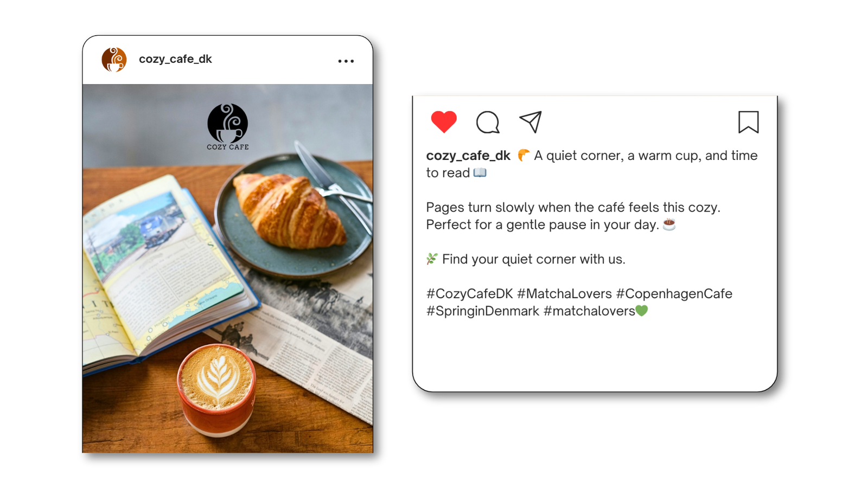Open the #MatchaLovers hashtag
Screen dimensions: 868x488
(564, 294)
